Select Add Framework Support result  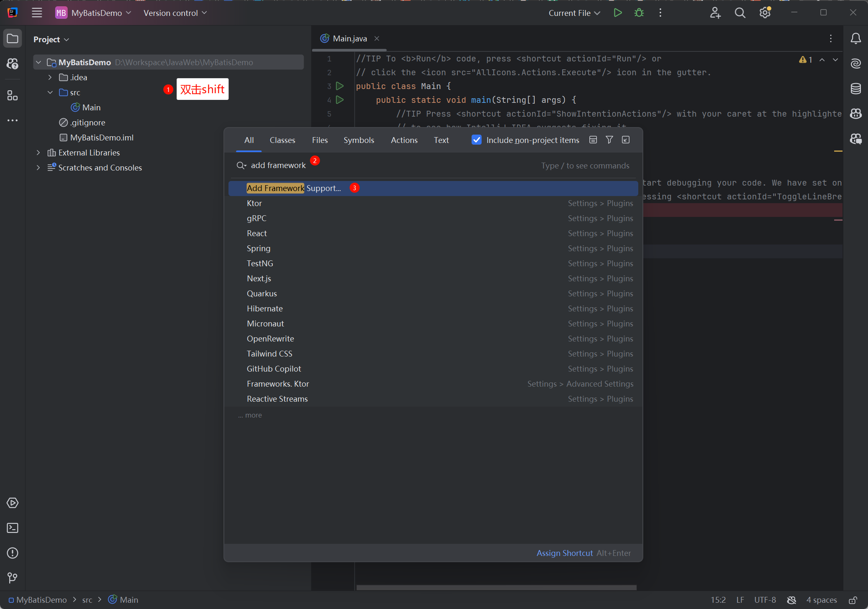coord(294,188)
